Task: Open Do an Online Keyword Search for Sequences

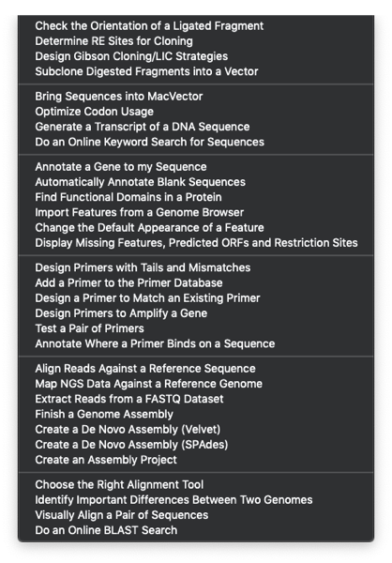Action: click(x=196, y=142)
